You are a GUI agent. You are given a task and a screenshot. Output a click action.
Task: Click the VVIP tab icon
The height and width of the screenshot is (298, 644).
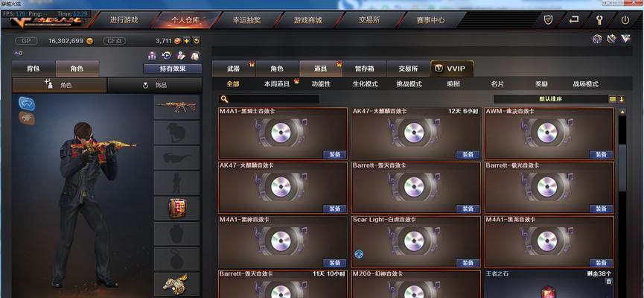click(439, 69)
